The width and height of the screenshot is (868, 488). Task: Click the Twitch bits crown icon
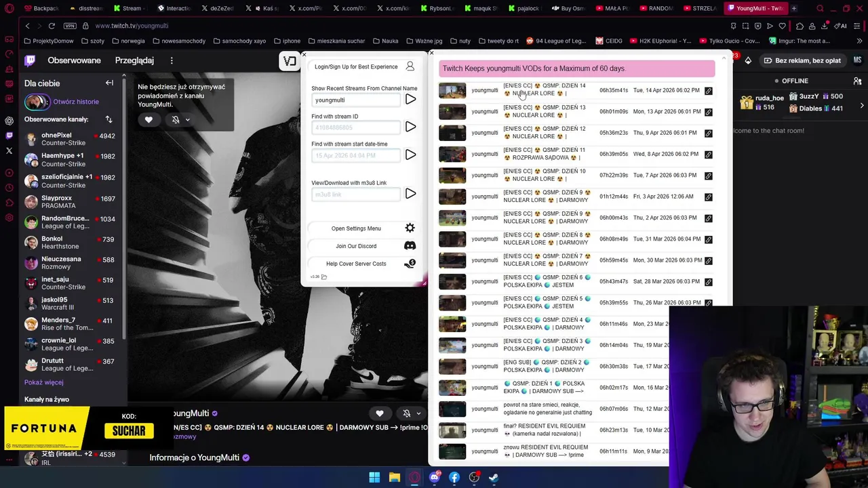pos(748,60)
